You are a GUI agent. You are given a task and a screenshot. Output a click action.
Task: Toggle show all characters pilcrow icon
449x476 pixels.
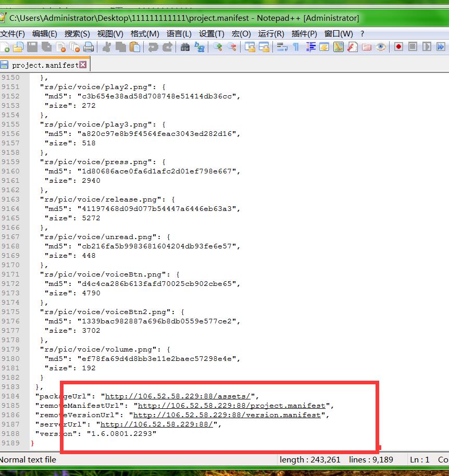296,47
